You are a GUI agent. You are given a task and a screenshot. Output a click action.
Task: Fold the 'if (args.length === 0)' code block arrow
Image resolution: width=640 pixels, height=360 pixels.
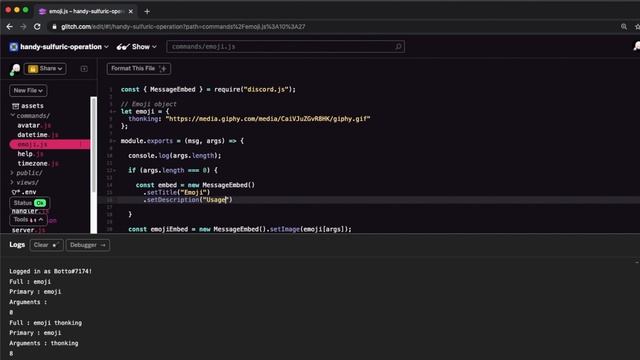pos(114,170)
